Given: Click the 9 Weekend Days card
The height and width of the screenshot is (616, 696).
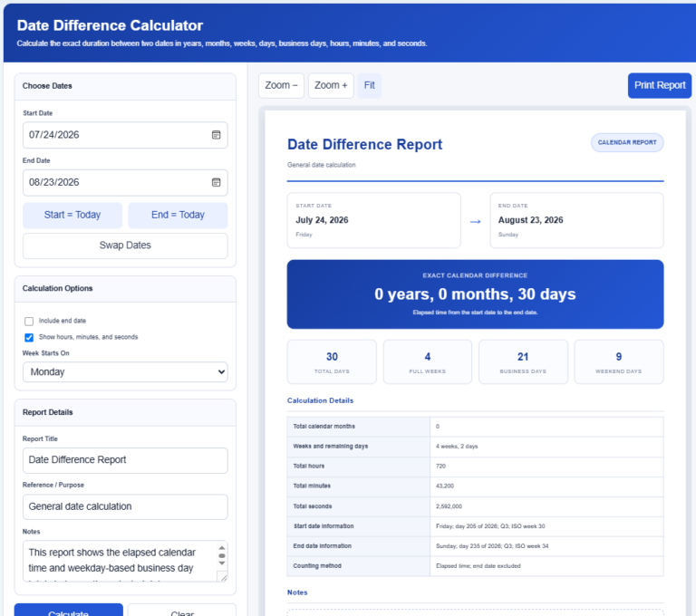Looking at the screenshot, I should [619, 362].
